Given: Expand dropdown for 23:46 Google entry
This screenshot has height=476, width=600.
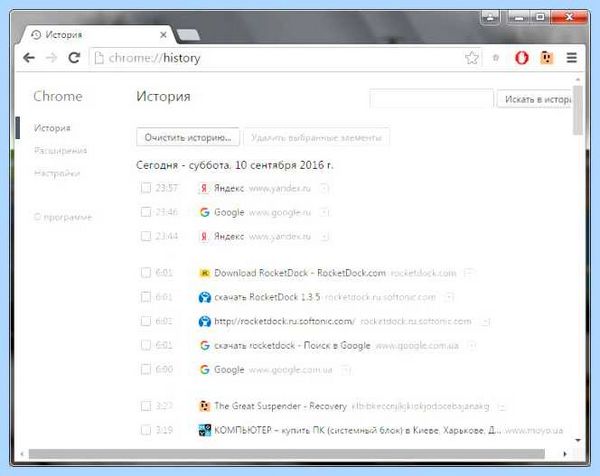Looking at the screenshot, I should [x=324, y=212].
